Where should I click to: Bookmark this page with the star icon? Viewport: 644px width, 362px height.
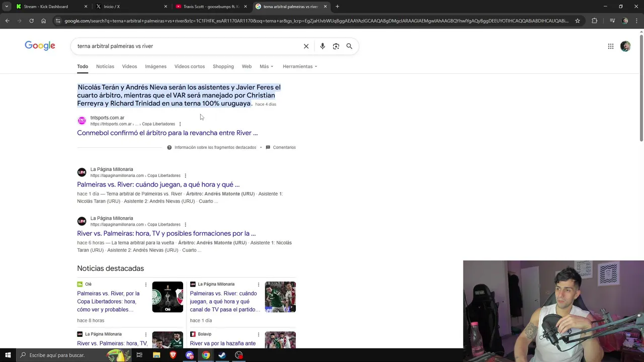click(x=578, y=21)
